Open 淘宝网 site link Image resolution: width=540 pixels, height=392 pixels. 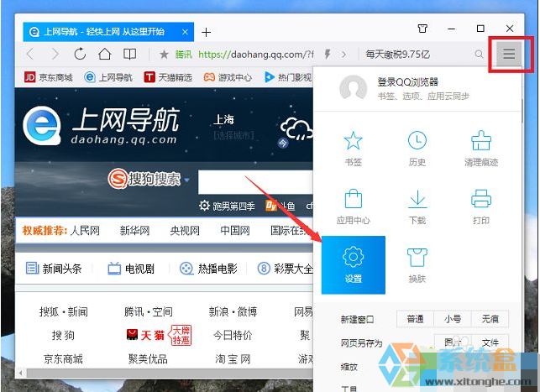(233, 359)
